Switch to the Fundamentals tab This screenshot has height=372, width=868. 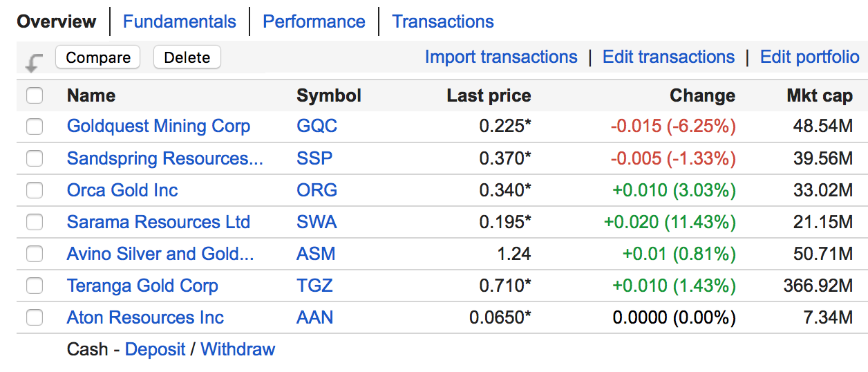coord(179,21)
